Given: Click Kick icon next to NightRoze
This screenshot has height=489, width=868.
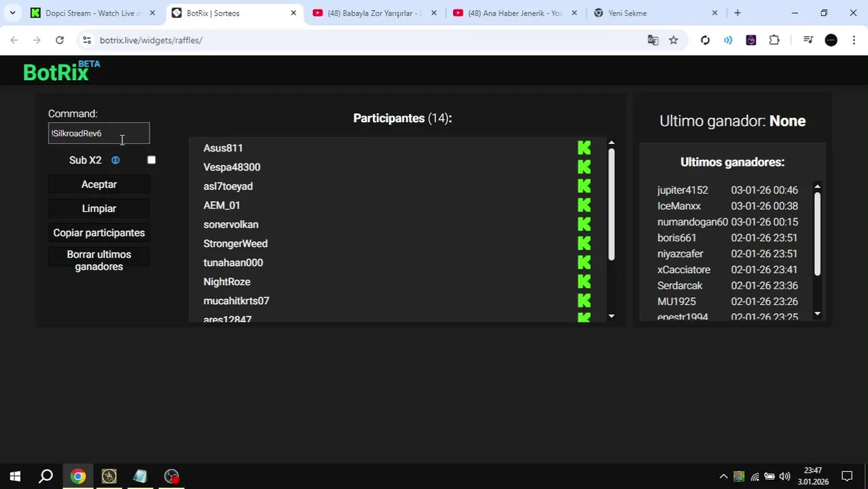Looking at the screenshot, I should 584,281.
